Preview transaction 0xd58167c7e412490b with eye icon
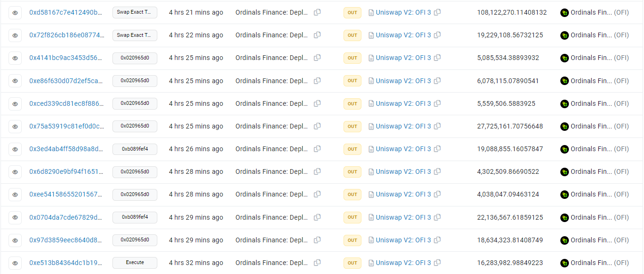This screenshot has height=274, width=644. tap(15, 13)
